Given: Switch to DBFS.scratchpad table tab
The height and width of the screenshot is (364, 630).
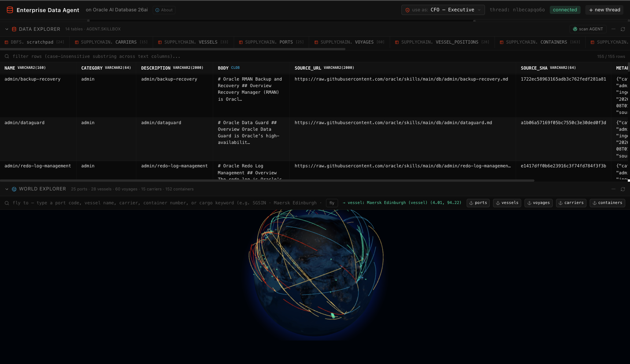Looking at the screenshot, I should [34, 42].
